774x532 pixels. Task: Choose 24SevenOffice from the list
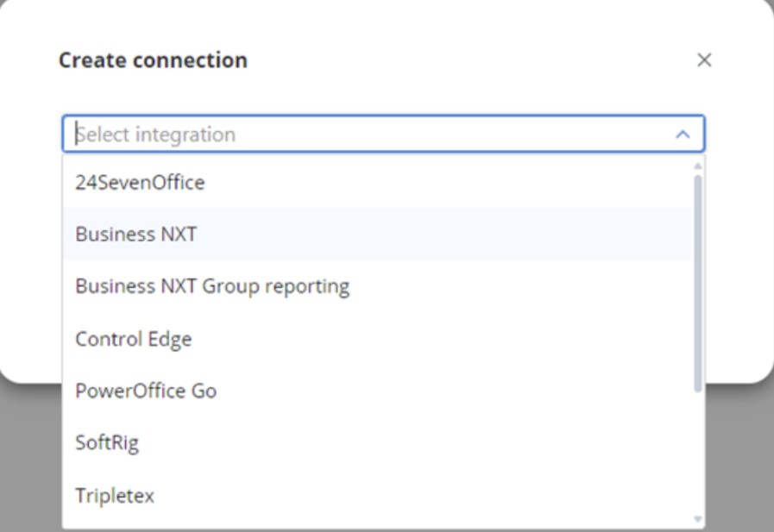coord(140,183)
